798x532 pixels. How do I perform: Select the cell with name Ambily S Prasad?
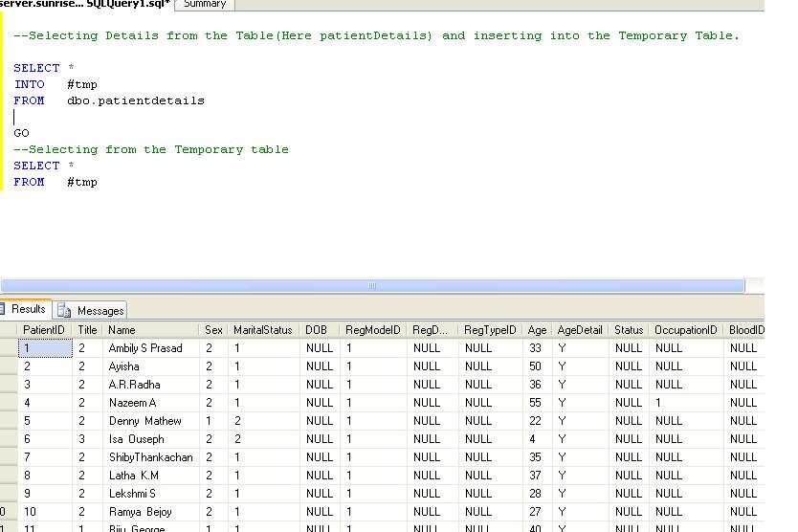pyautogui.click(x=150, y=348)
